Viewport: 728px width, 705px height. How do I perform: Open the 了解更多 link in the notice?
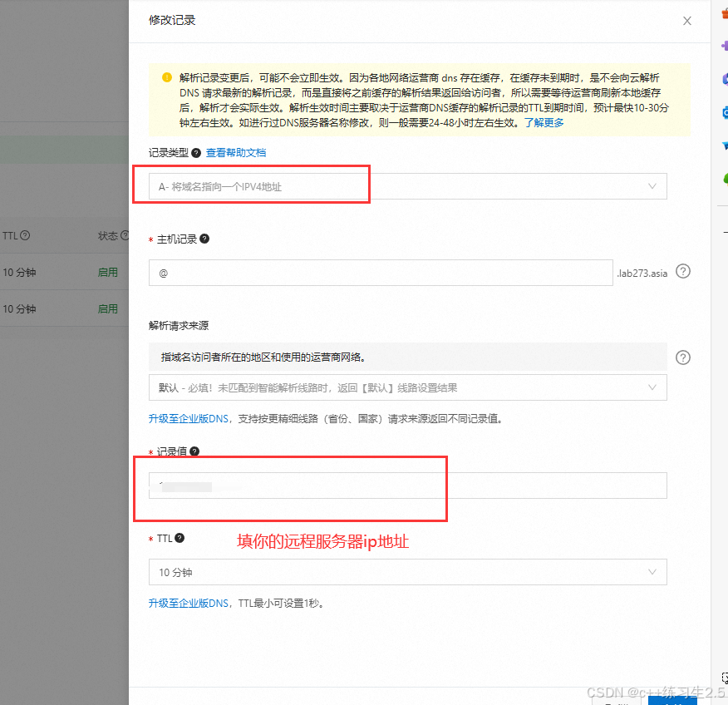[x=544, y=122]
